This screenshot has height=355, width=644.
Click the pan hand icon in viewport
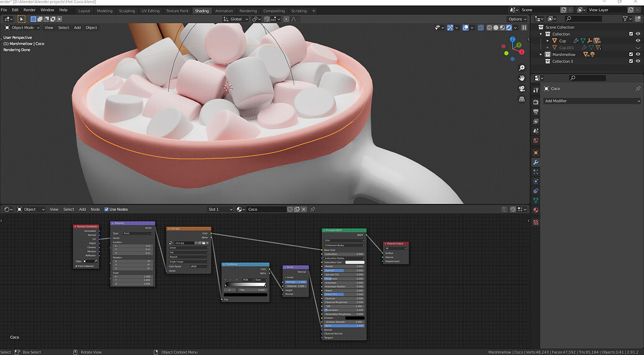pos(521,78)
